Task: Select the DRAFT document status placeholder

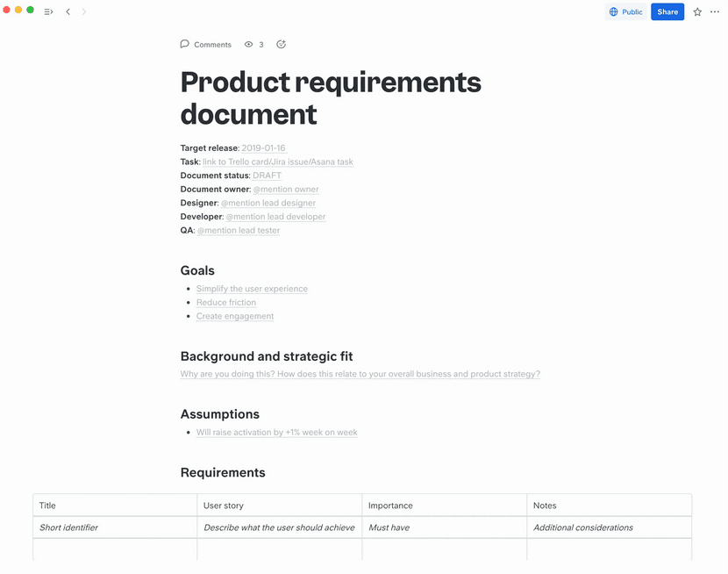Action: click(267, 176)
